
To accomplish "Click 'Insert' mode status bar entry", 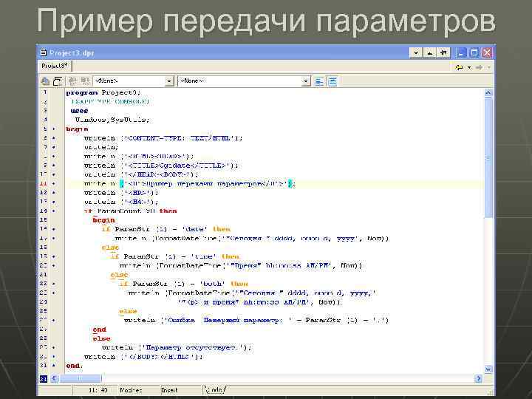I will [x=169, y=390].
